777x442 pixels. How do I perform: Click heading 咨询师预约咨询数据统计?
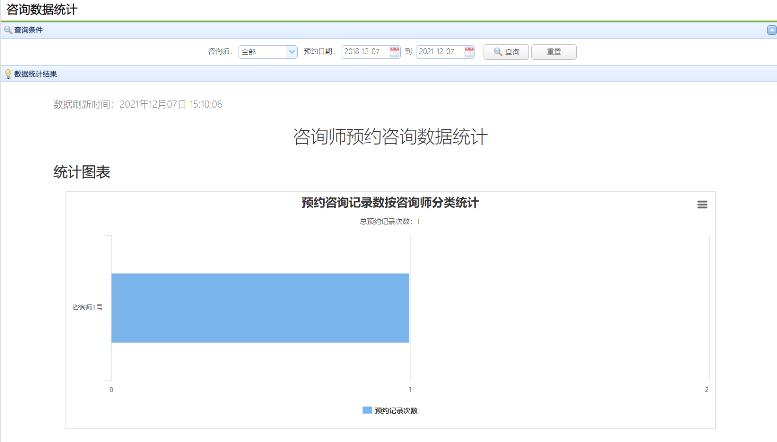(x=390, y=137)
